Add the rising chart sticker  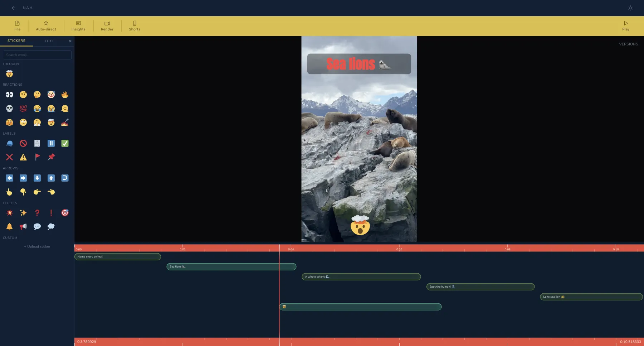[x=65, y=122]
